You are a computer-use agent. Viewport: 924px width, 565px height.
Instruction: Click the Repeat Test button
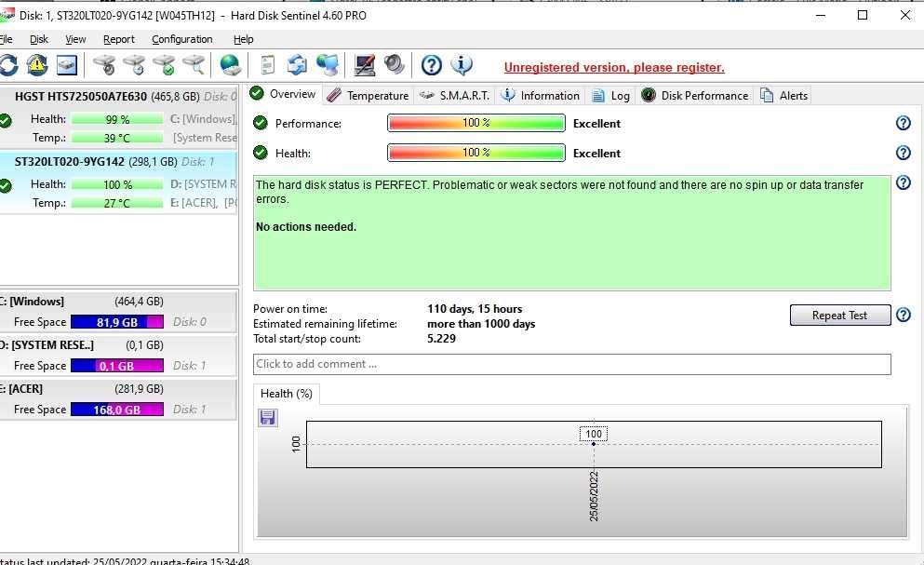tap(839, 315)
